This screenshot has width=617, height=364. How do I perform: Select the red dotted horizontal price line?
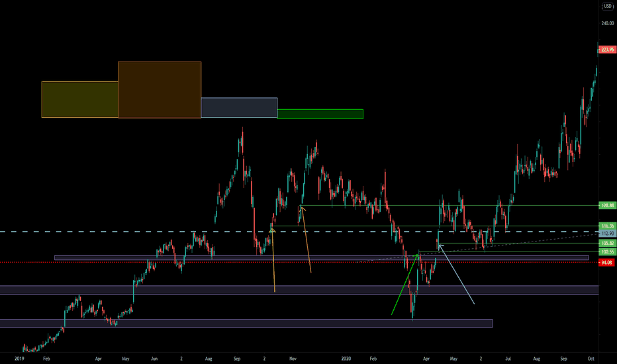pyautogui.click(x=299, y=262)
